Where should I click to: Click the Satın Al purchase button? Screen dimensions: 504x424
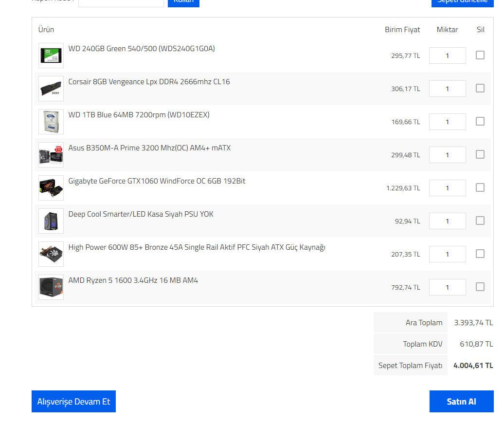(x=461, y=401)
